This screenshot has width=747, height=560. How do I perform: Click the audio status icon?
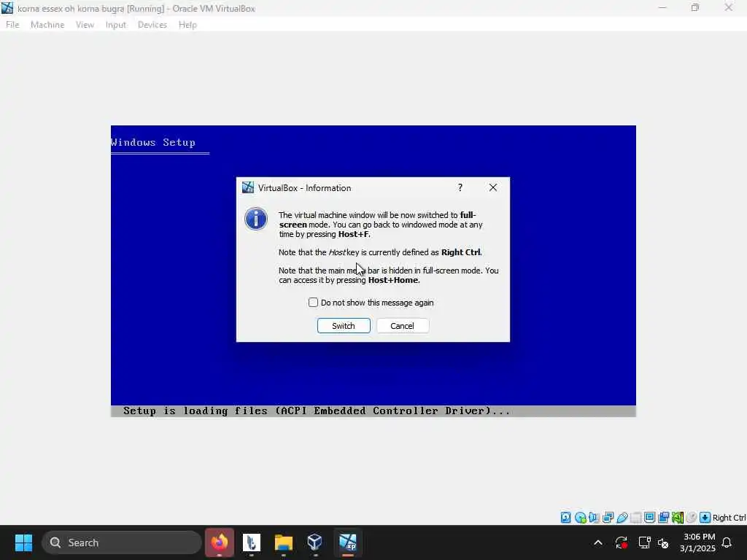594,518
